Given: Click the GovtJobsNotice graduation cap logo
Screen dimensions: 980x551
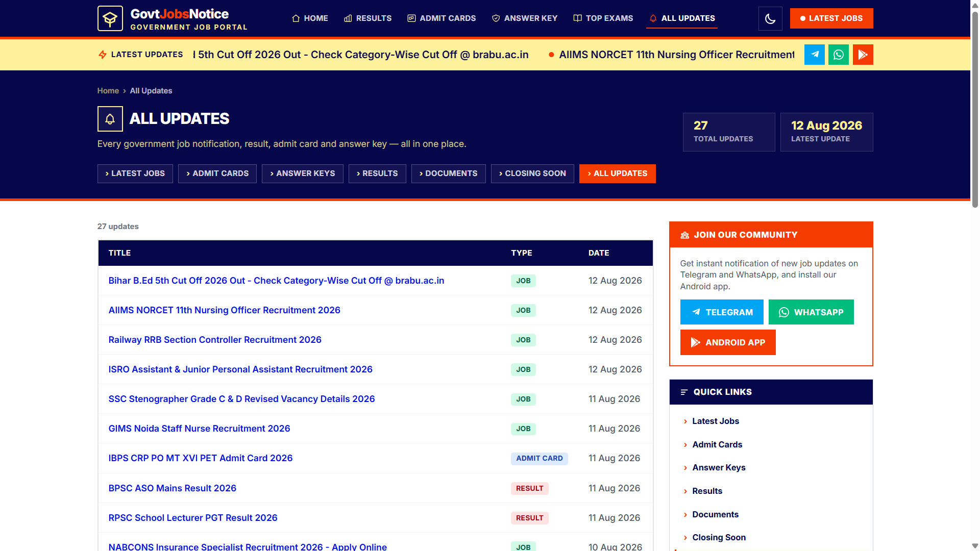Looking at the screenshot, I should click(x=110, y=18).
